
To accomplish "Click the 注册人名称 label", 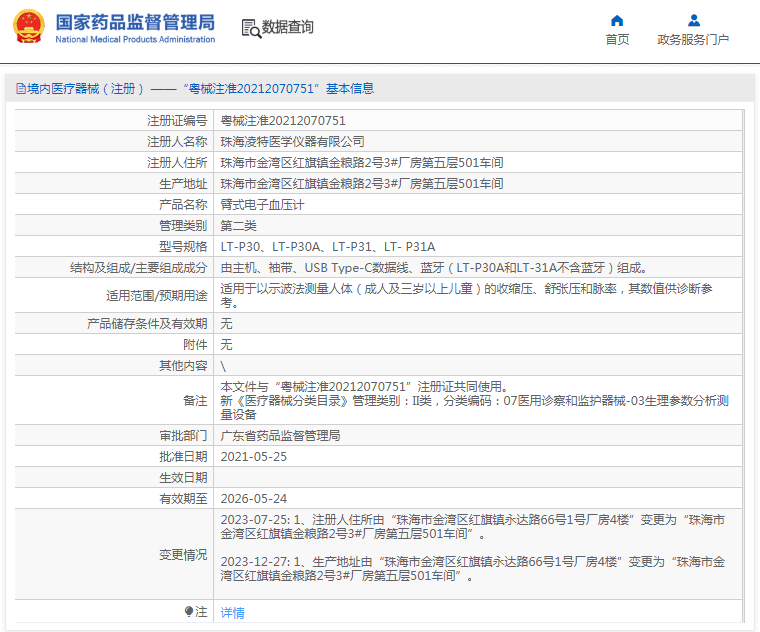I will point(177,142).
